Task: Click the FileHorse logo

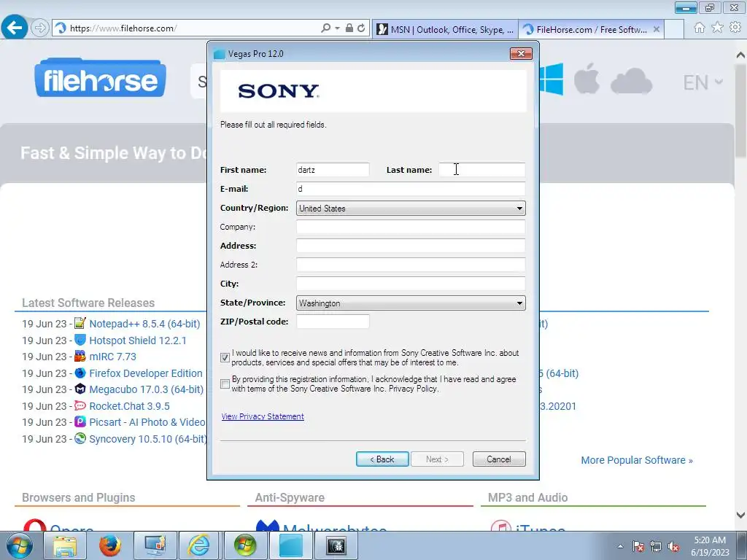Action: point(101,77)
